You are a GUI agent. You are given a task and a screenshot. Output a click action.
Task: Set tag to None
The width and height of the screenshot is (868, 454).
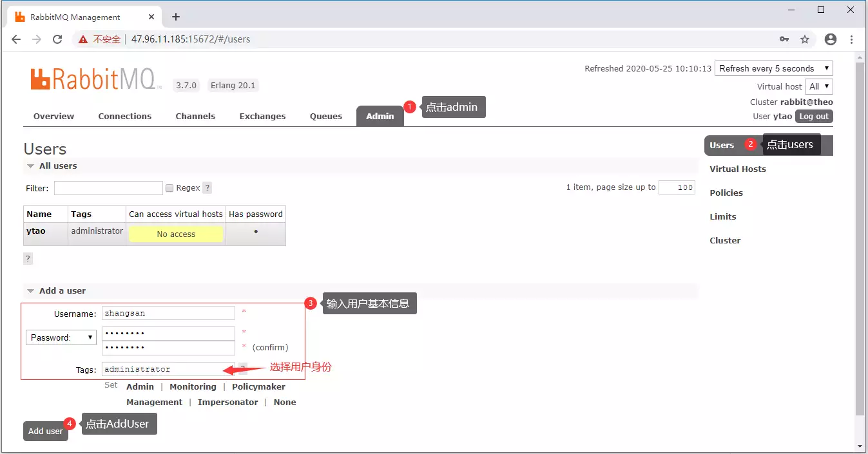(x=285, y=402)
